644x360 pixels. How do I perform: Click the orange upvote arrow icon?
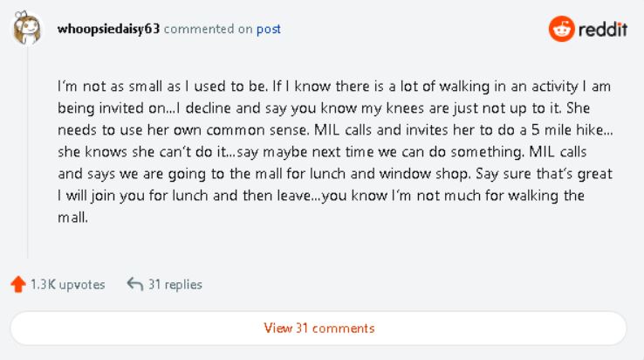click(x=17, y=284)
